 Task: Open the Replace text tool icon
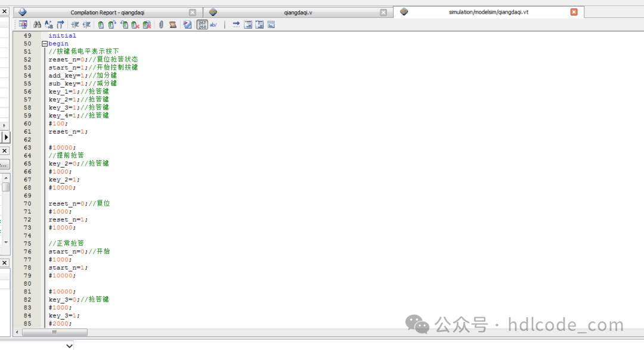click(x=48, y=24)
